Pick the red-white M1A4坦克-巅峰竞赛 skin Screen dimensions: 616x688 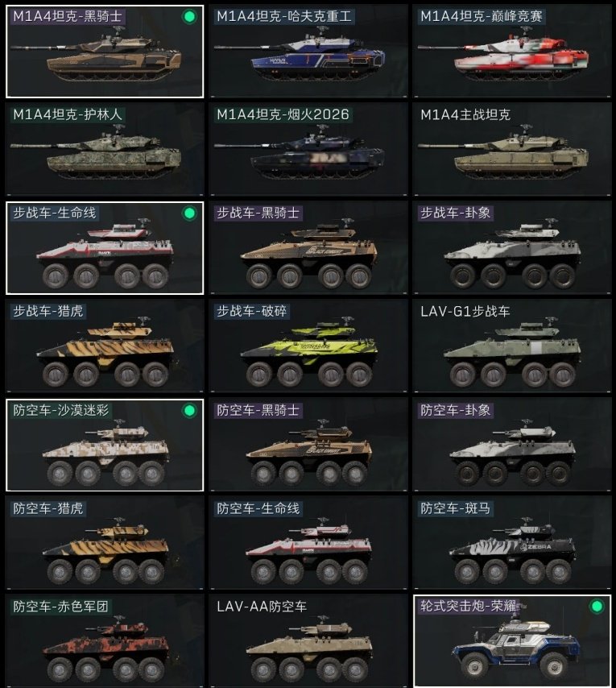511,52
